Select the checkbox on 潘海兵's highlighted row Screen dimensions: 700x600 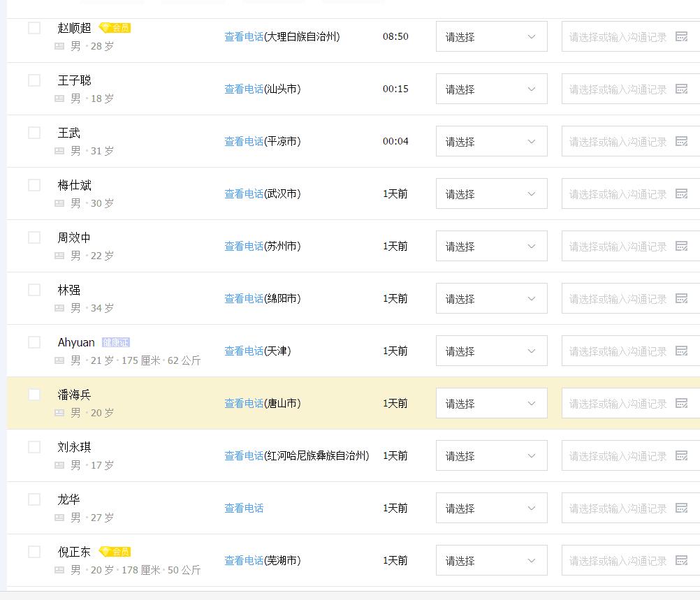(x=34, y=395)
